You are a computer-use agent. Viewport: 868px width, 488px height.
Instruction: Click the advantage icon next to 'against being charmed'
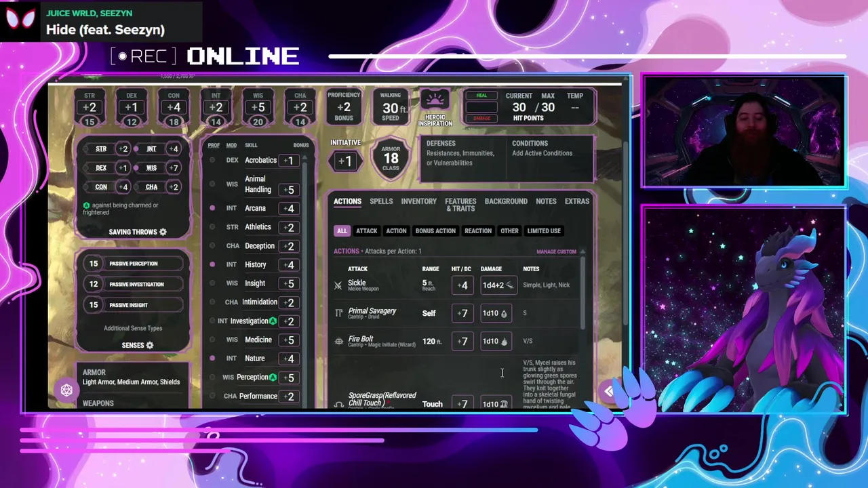coord(86,205)
